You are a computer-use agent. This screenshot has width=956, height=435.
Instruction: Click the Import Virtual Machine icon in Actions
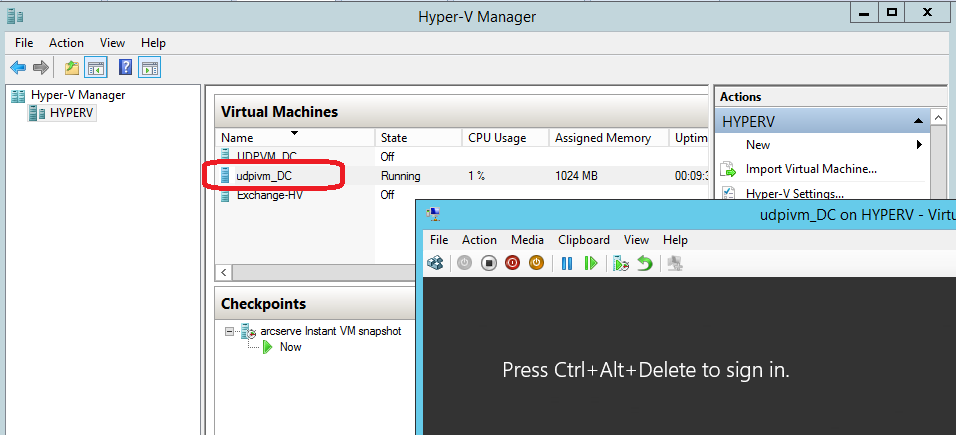[729, 169]
